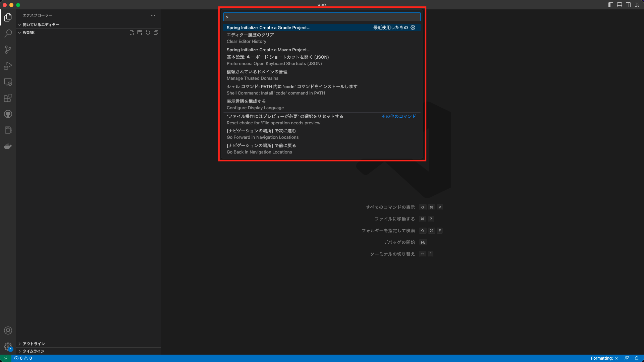Open the Remote Explorer icon
644x362 pixels.
coord(8,82)
